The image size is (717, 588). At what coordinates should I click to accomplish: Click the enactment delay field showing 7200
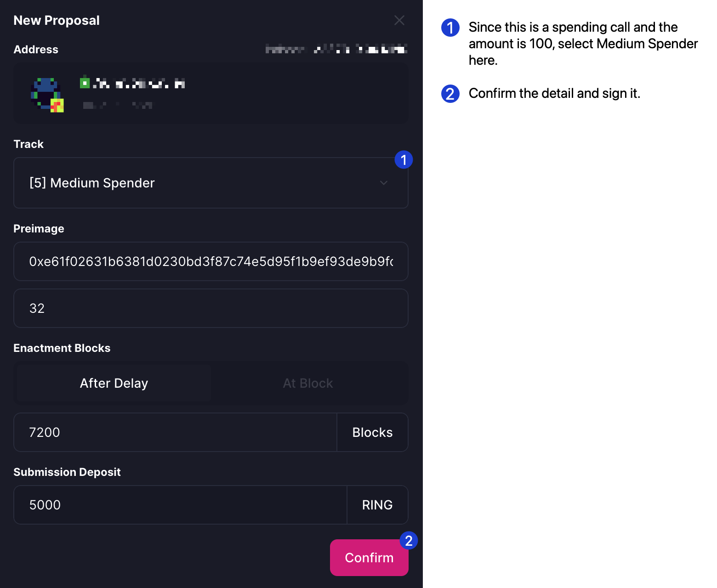pos(175,432)
